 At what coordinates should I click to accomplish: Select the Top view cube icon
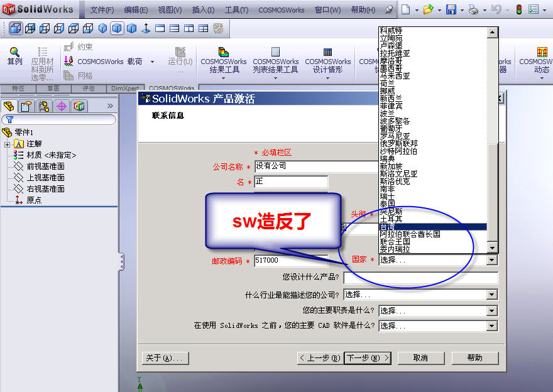pos(74,28)
